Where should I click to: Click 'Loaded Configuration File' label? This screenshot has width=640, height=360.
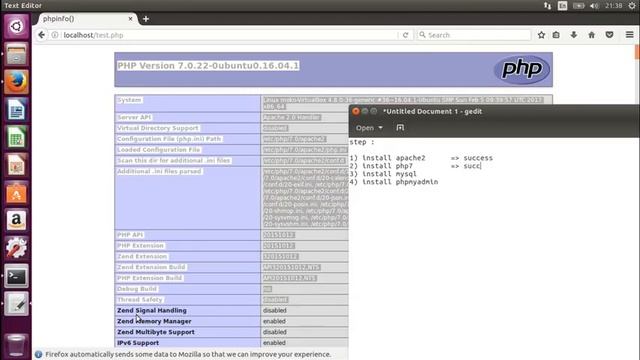pyautogui.click(x=159, y=150)
